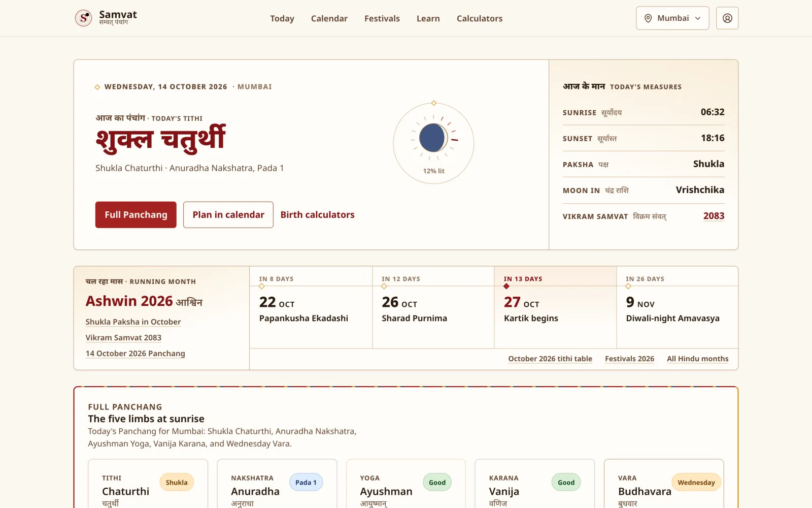Screen dimensions: 812x508
Task: Click the शुक्ल चतुर्थी tithi heading
Action: 160,139
